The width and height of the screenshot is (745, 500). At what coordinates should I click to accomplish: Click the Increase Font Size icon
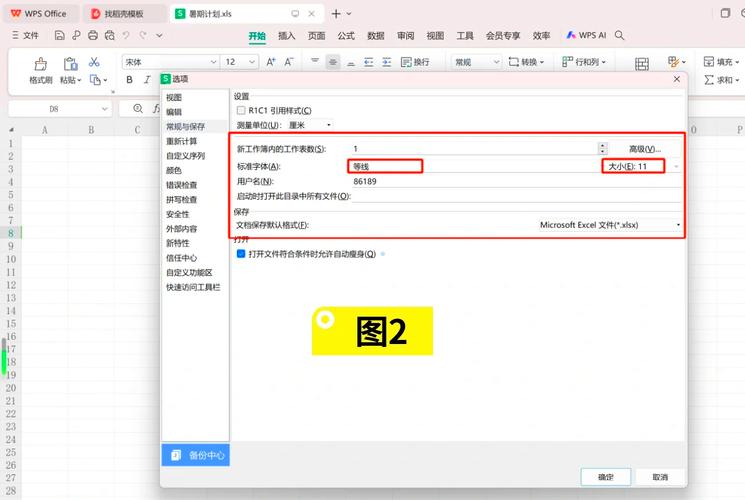(271, 62)
